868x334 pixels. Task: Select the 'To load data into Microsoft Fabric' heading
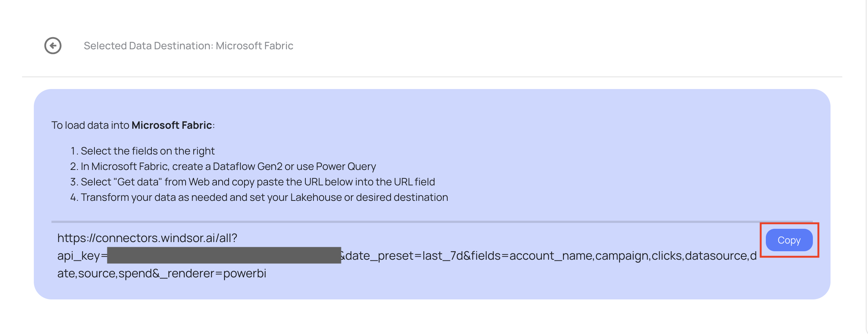[x=133, y=125]
